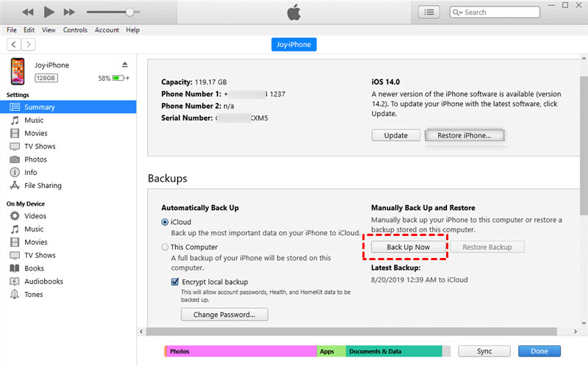The image size is (588, 366).
Task: Open the Help menu
Action: tap(133, 30)
